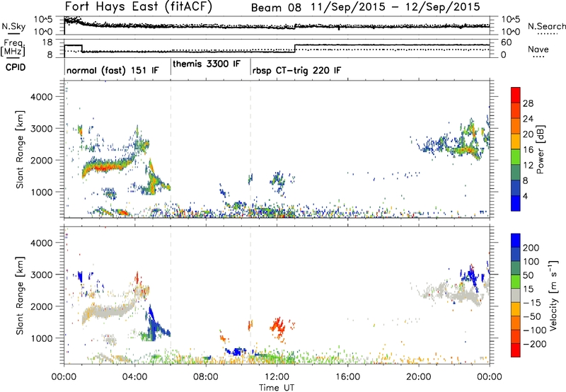This screenshot has height=392, width=566.
Task: Click the 'Nave' legend label
Action: (x=538, y=49)
